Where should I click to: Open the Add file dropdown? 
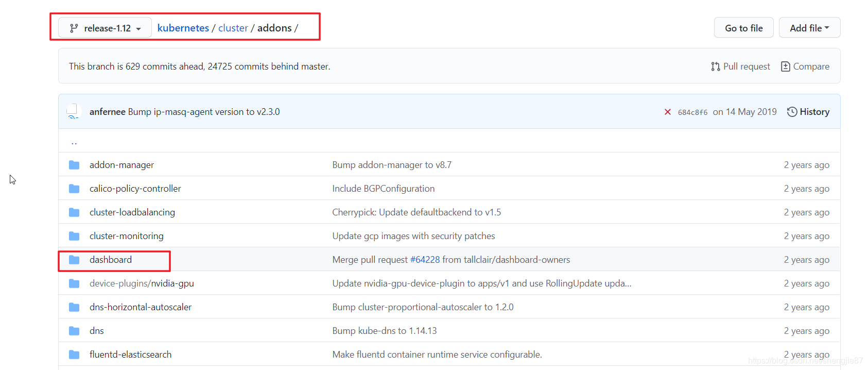point(809,28)
